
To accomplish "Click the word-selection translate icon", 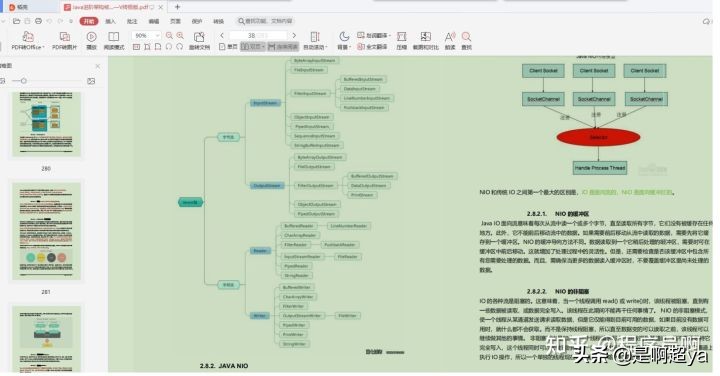I will point(361,35).
